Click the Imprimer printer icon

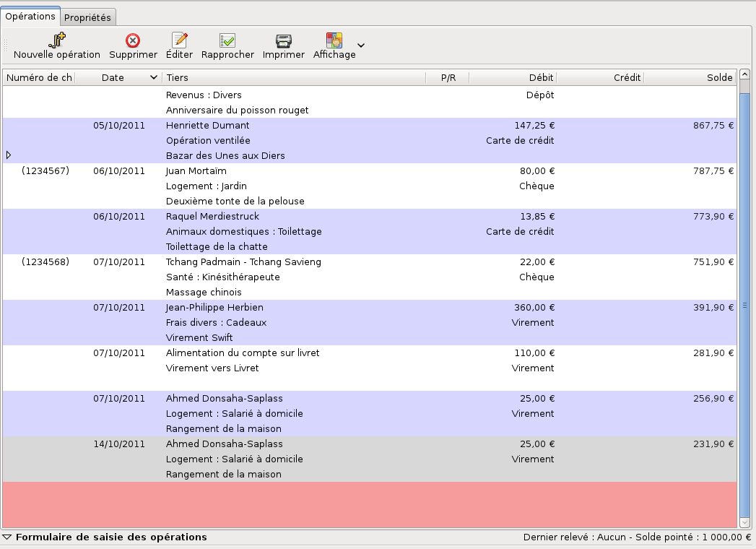click(x=283, y=40)
